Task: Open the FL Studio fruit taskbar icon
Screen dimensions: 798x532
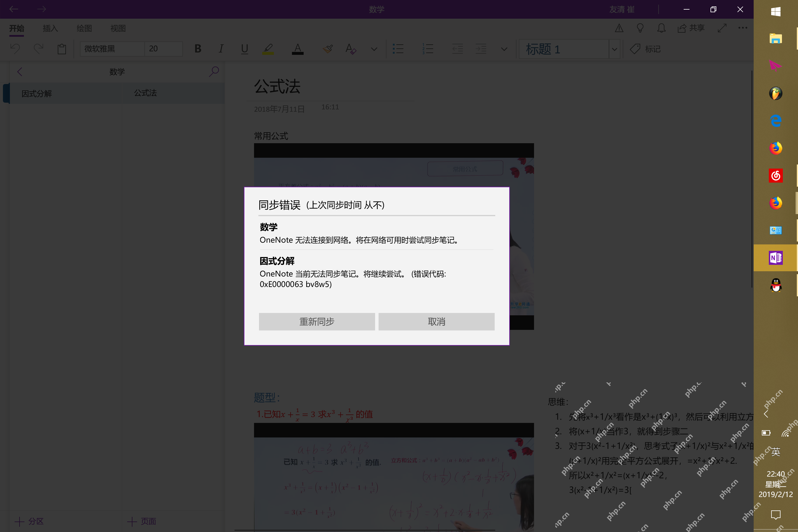Action: [776, 93]
